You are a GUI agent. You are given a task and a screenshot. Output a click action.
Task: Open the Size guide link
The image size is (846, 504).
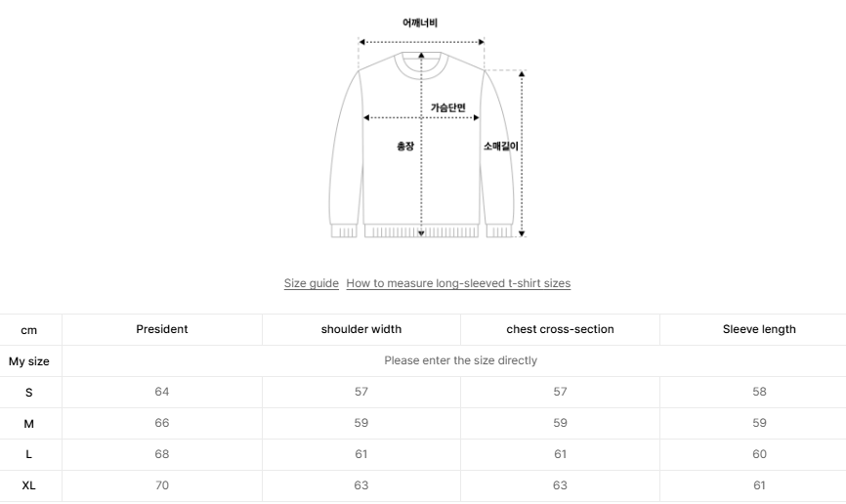click(x=311, y=283)
